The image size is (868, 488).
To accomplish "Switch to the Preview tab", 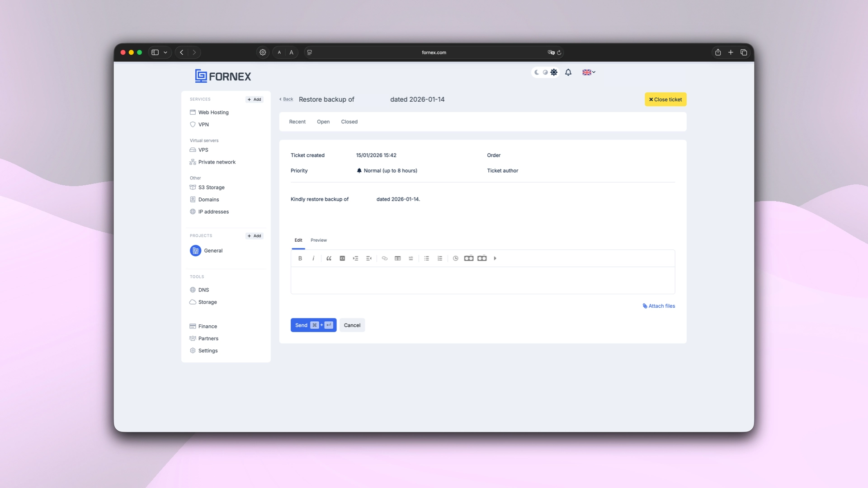I will coord(319,240).
